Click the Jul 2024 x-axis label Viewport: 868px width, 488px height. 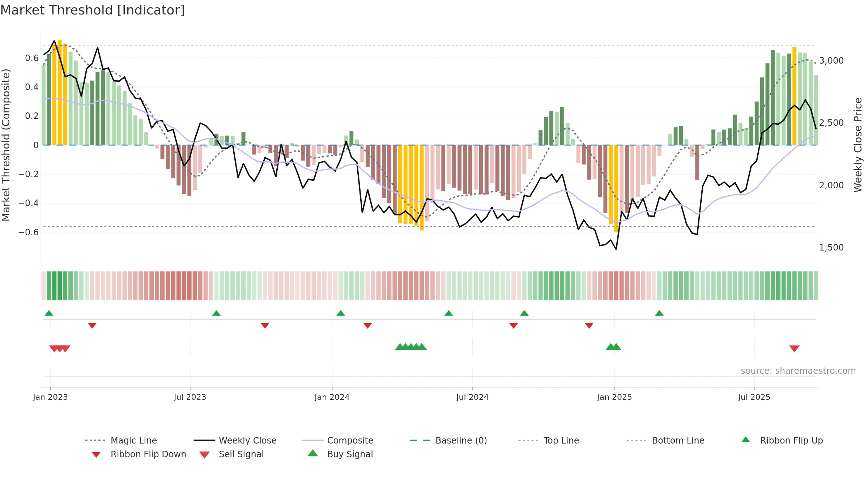pyautogui.click(x=472, y=397)
